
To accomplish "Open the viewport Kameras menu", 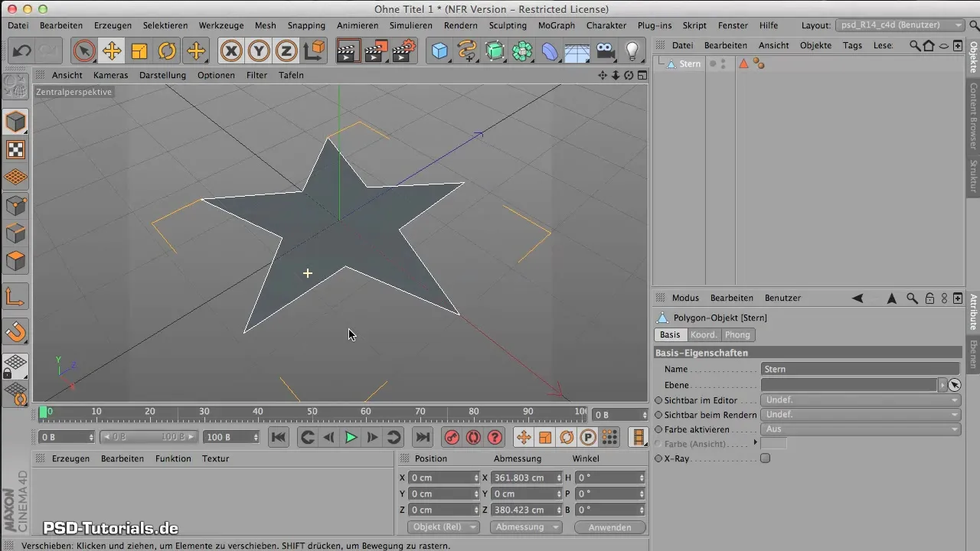I will pyautogui.click(x=110, y=75).
